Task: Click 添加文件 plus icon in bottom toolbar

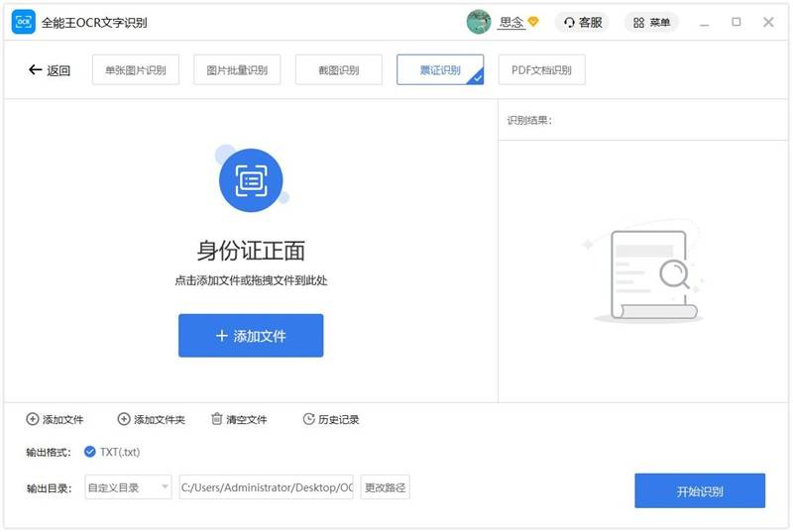Action: point(33,419)
